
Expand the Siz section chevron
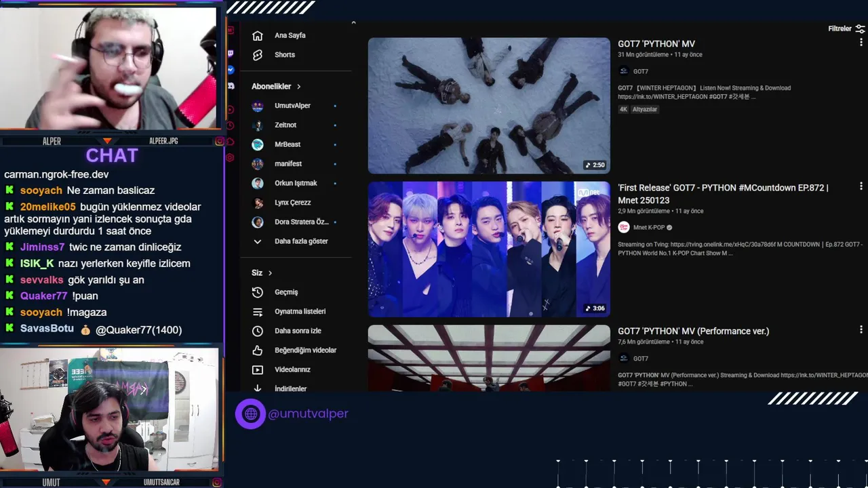click(x=270, y=273)
